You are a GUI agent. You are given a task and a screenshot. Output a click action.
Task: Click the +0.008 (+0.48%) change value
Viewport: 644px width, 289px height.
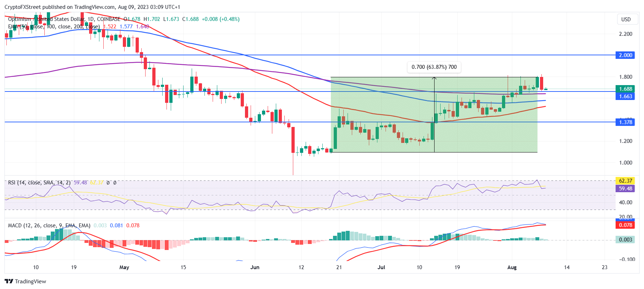(220, 19)
